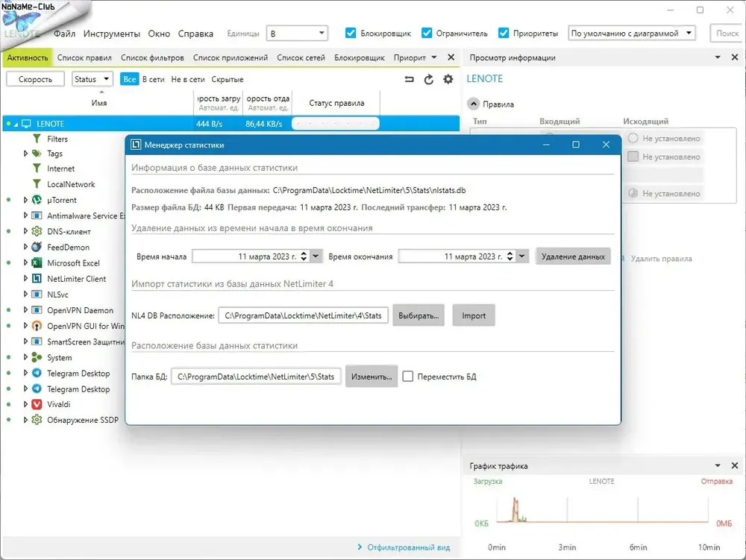Viewport: 746px width, 560px height.
Task: Click the Изменить... button
Action: pos(371,377)
